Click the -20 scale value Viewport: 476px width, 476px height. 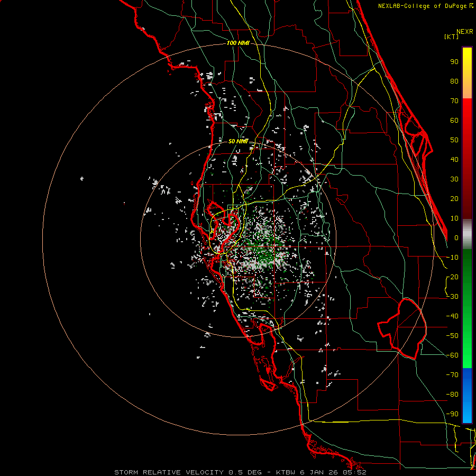[452, 277]
